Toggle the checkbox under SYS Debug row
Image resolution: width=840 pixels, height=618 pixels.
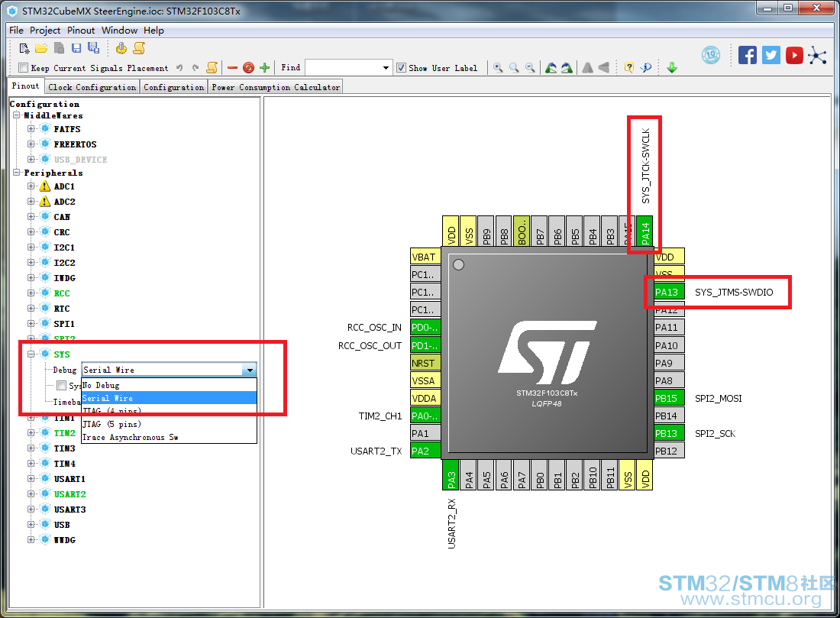(x=62, y=385)
